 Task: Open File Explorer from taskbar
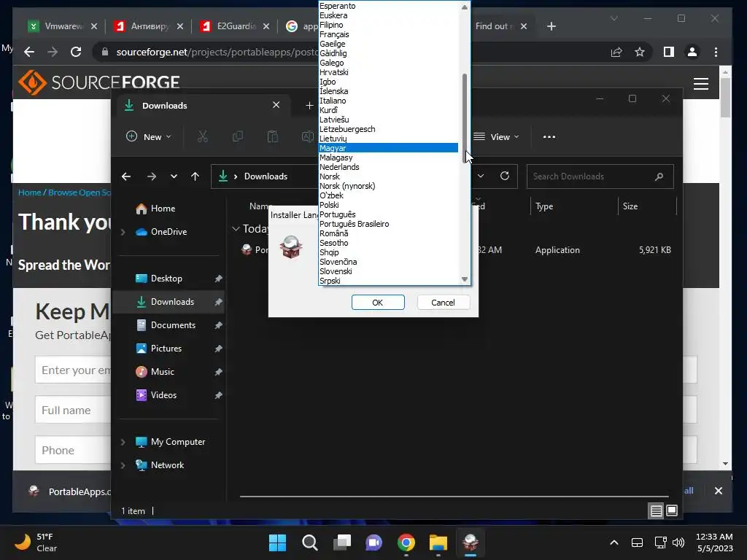(438, 542)
